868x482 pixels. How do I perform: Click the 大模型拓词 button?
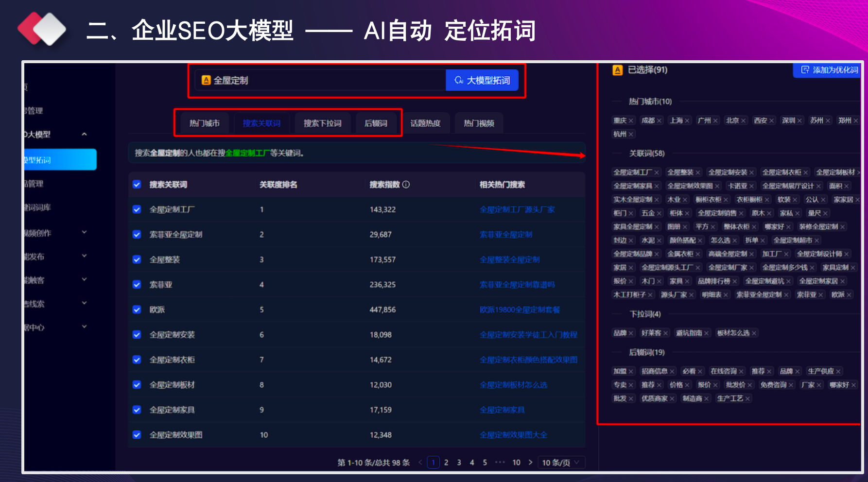click(482, 80)
